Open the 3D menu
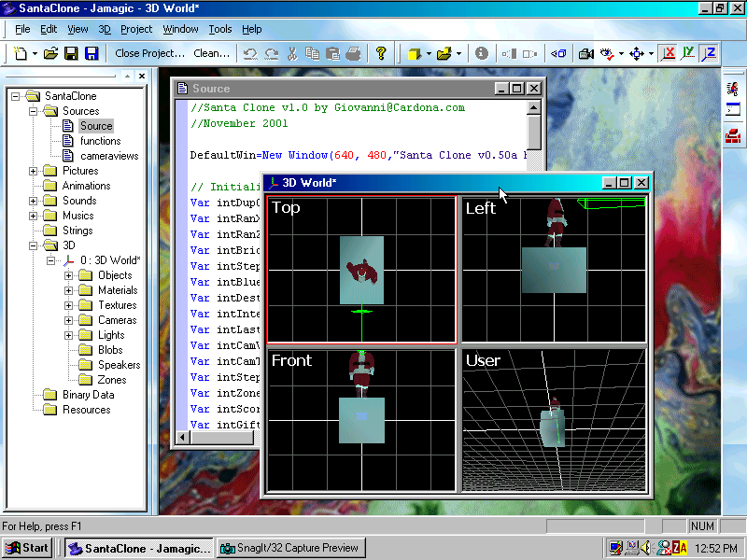The width and height of the screenshot is (747, 560). pyautogui.click(x=105, y=29)
